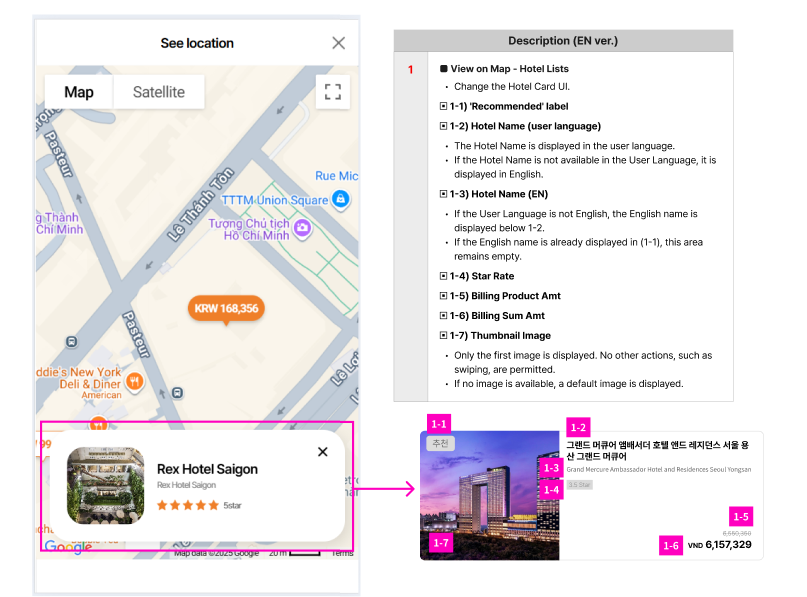Toggle fullscreen map view

tap(332, 92)
